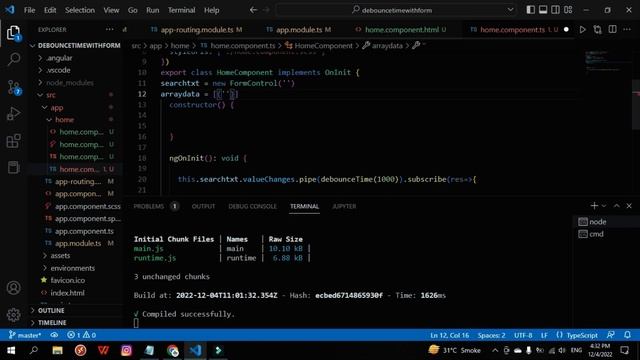This screenshot has width=640, height=360.
Task: Open Chrome from the taskbar
Action: (173, 350)
